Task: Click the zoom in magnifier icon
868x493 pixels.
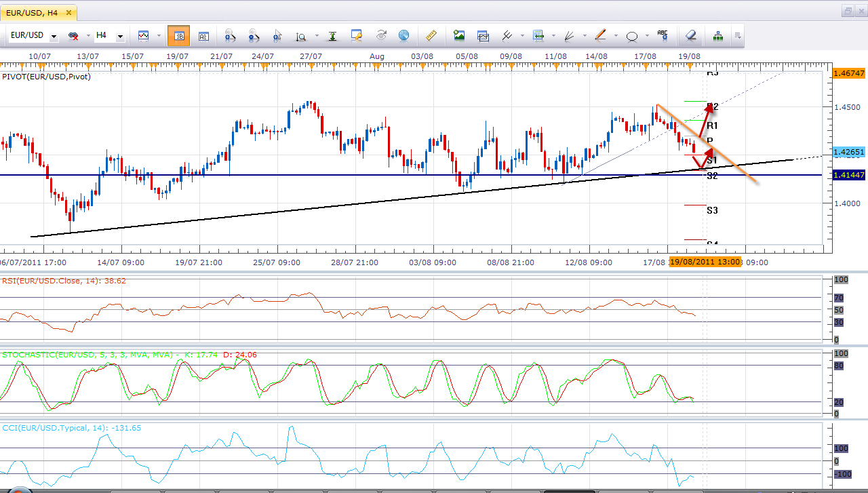Action: 230,35
